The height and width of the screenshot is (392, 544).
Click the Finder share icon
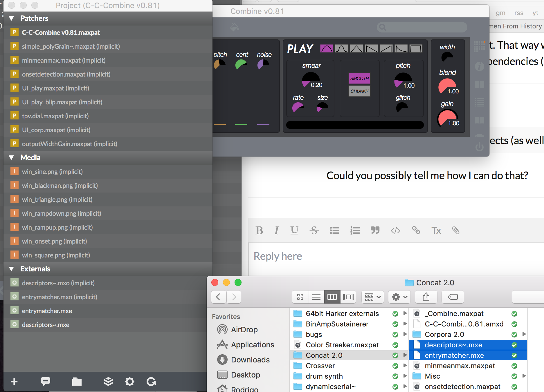pos(426,297)
